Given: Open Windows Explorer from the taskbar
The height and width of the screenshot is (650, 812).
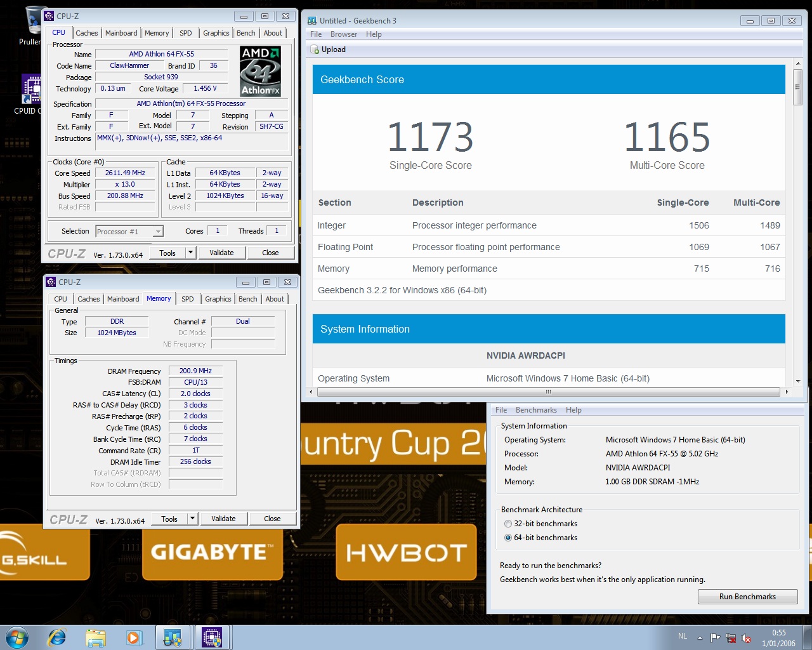Looking at the screenshot, I should pyautogui.click(x=96, y=637).
